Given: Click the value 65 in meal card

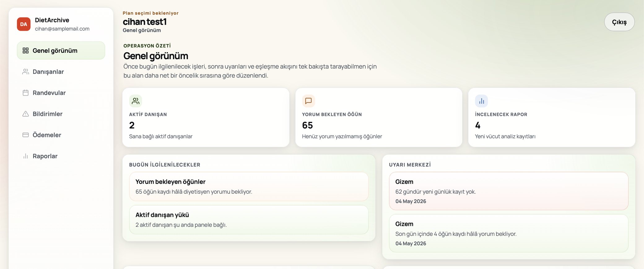Looking at the screenshot, I should pyautogui.click(x=307, y=125).
